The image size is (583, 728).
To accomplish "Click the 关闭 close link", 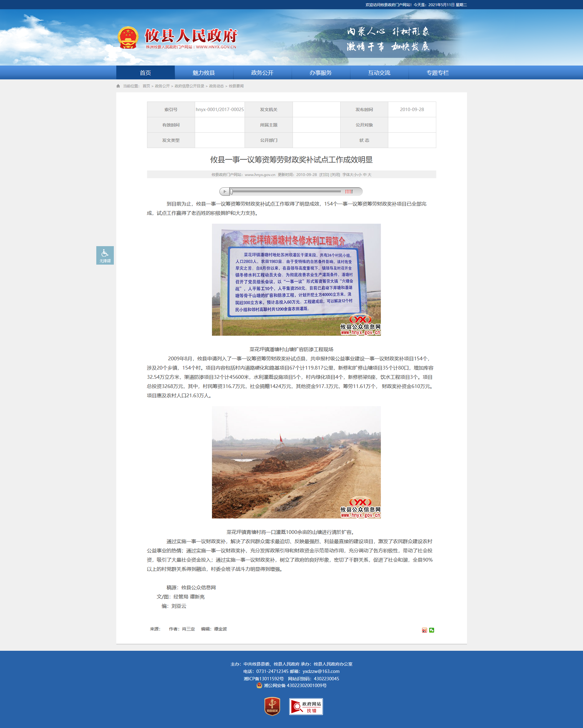I will [335, 174].
